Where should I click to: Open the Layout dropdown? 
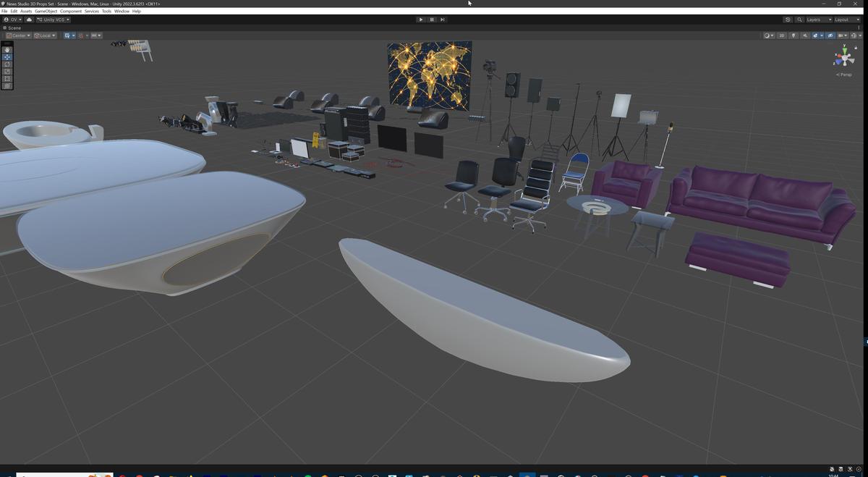(x=846, y=20)
